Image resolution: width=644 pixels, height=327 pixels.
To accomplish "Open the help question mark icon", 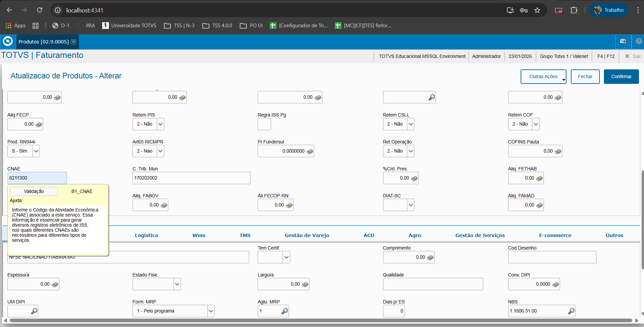I will tap(639, 41).
